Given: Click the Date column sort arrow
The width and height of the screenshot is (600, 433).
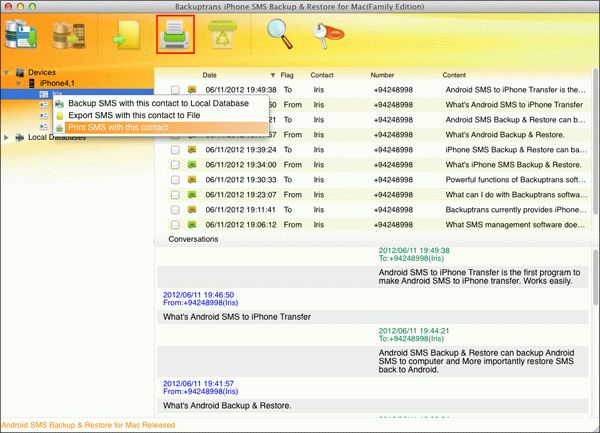Looking at the screenshot, I should [x=273, y=75].
